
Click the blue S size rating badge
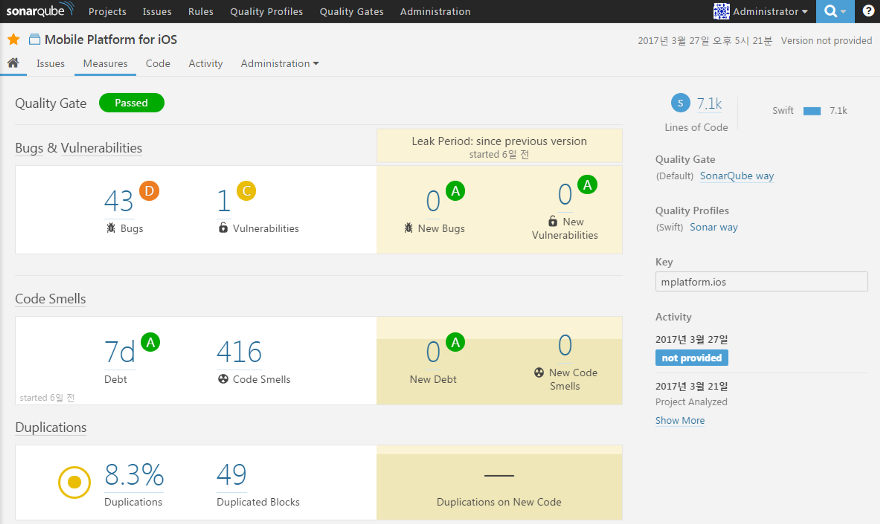click(680, 103)
